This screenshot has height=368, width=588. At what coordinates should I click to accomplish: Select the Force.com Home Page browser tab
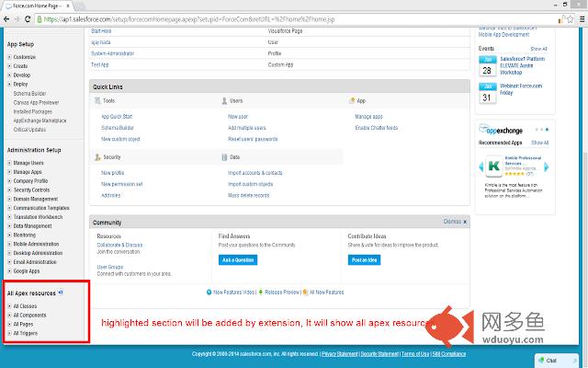point(38,6)
